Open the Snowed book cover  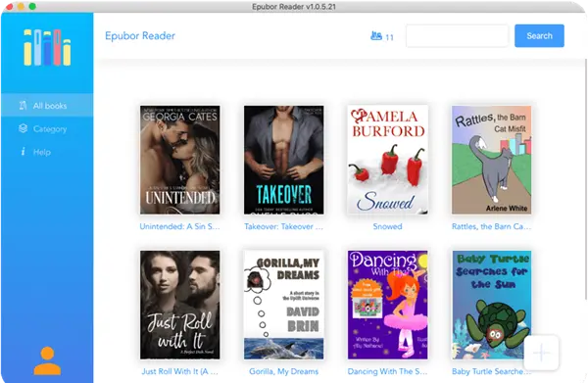tap(388, 160)
